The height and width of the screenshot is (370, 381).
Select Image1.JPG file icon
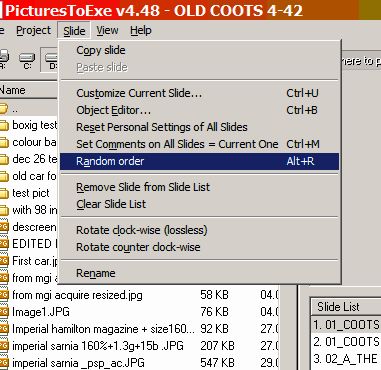pos(4,312)
